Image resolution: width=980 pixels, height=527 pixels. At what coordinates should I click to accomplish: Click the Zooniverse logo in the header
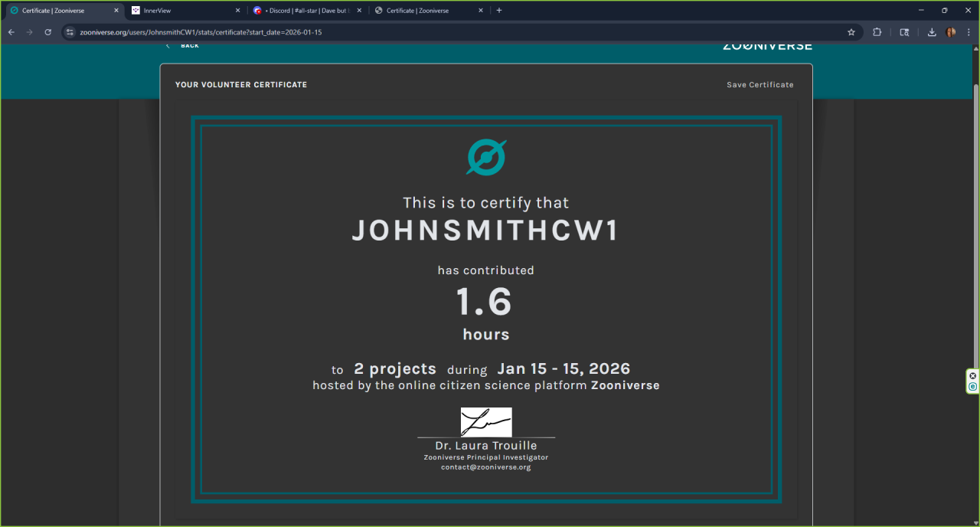click(767, 46)
